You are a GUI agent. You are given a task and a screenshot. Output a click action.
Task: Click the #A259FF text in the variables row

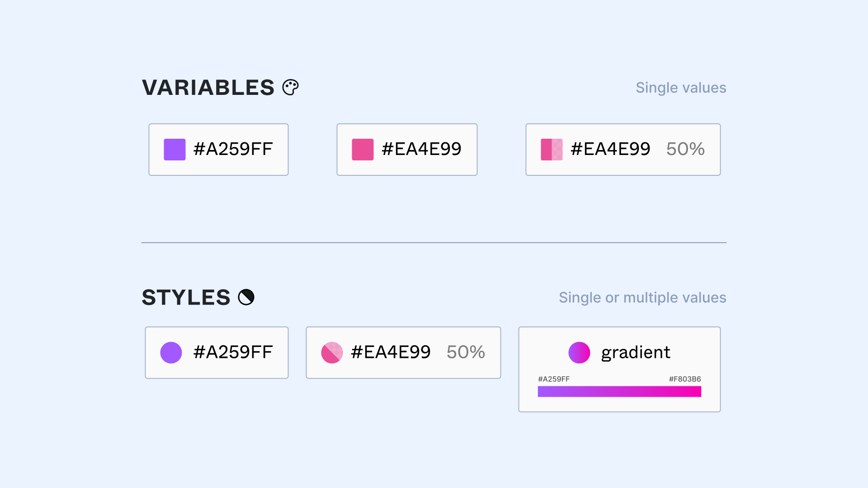pos(233,149)
